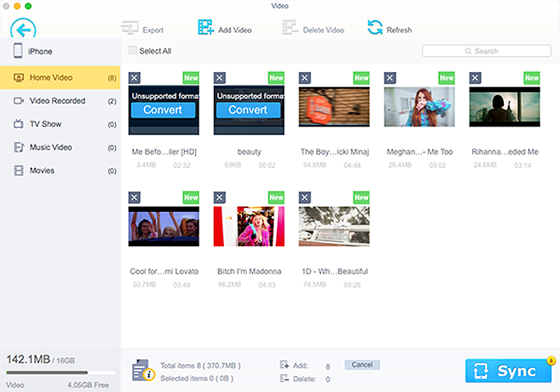Click the Add count icon in status bar
This screenshot has width=560, height=392.
coord(284,365)
